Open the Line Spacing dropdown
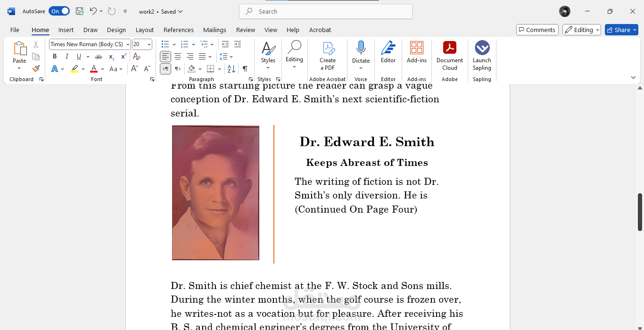644x330 pixels. pos(226,57)
